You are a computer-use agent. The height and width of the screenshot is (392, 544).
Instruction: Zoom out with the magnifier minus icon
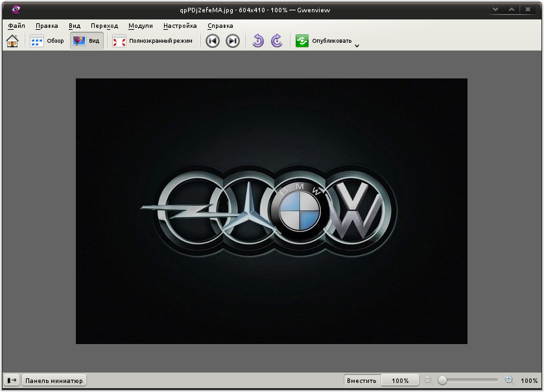click(429, 380)
